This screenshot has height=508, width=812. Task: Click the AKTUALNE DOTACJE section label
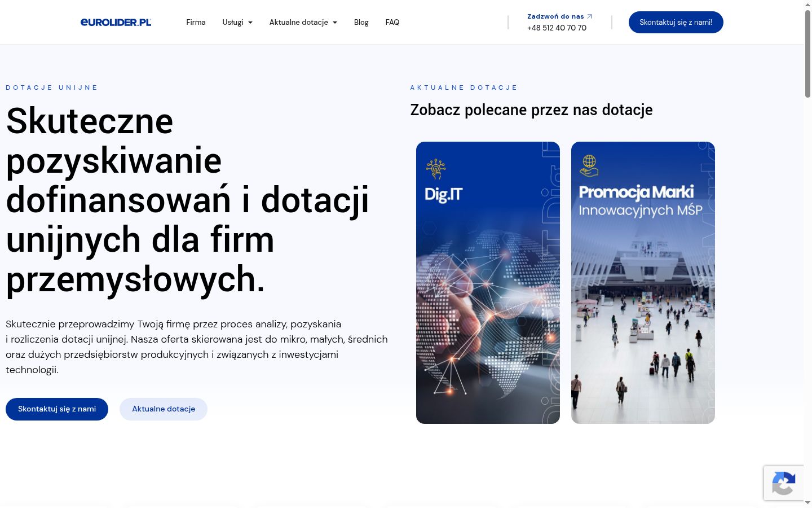point(464,87)
